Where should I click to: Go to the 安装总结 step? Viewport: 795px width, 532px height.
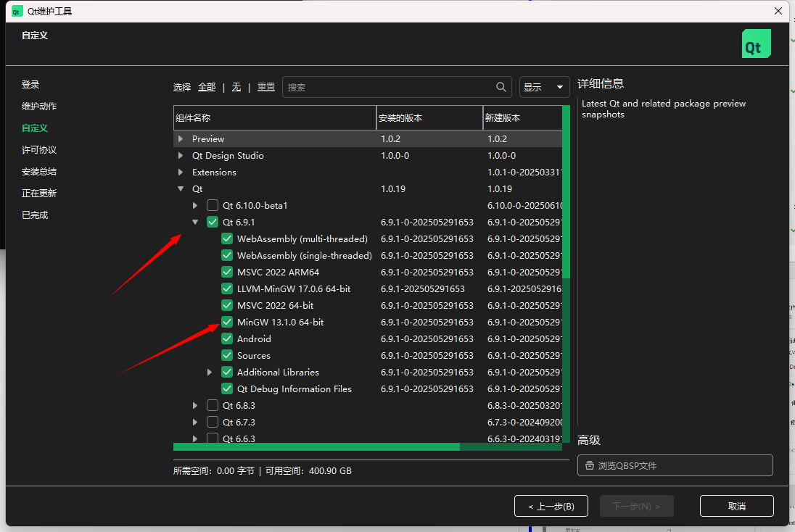pyautogui.click(x=39, y=172)
